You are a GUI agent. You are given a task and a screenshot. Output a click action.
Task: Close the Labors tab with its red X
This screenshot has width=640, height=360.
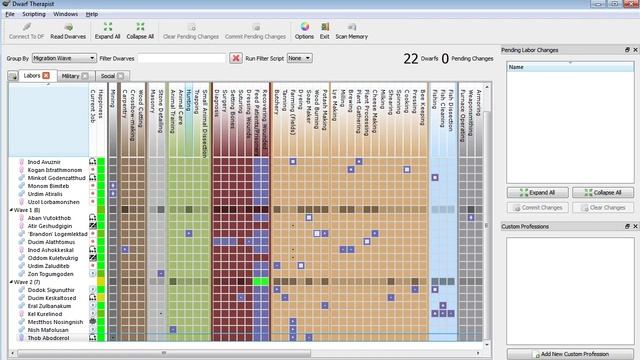pos(46,76)
